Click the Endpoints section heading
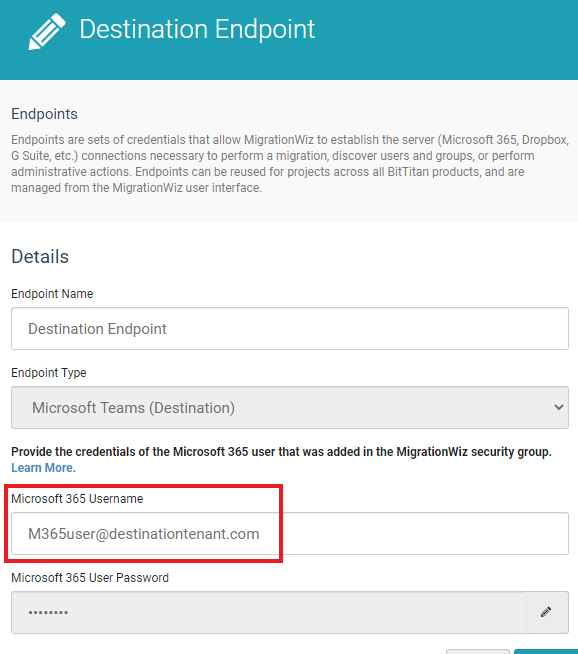 [44, 114]
